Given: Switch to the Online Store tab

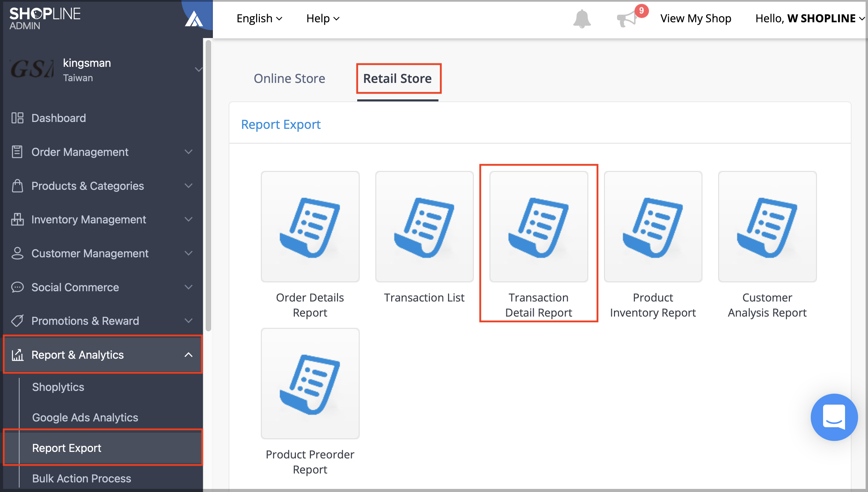Looking at the screenshot, I should point(289,78).
